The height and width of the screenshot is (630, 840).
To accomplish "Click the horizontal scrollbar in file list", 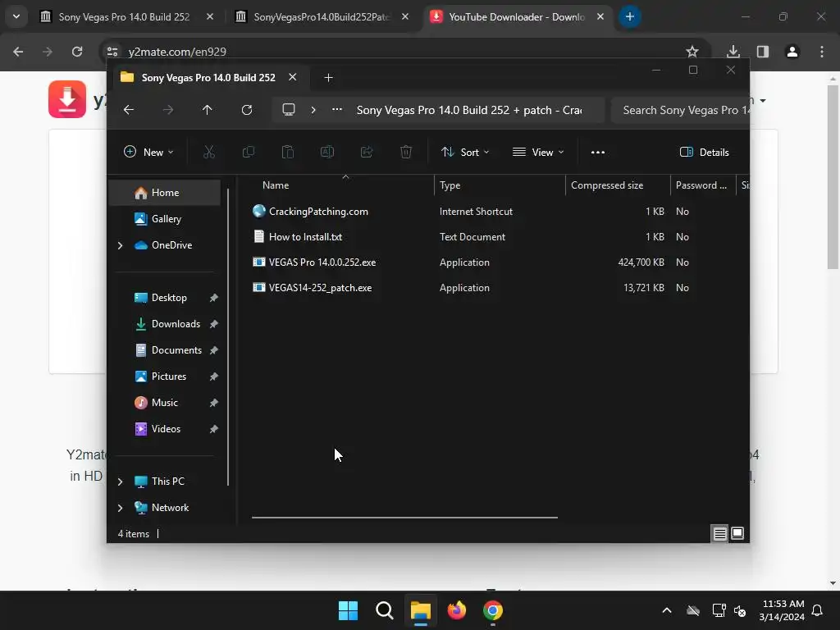I will 404,518.
